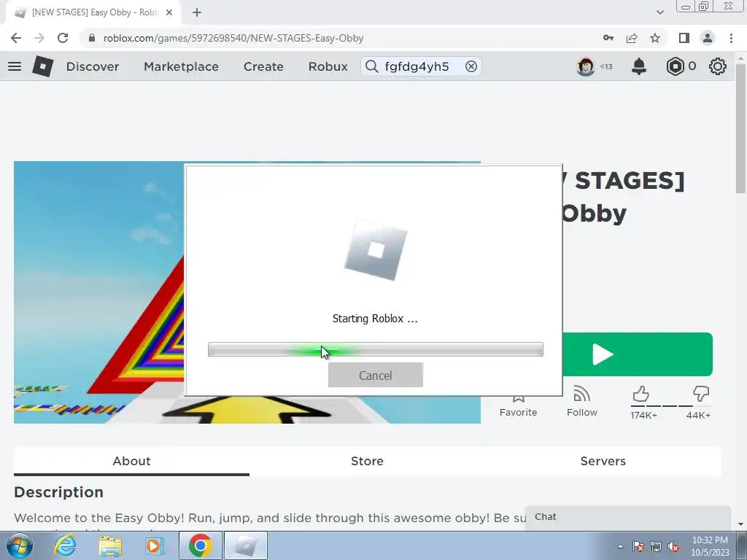Viewport: 747px width, 560px height.
Task: Open the Roblox hamburger navigation menu
Action: (15, 66)
